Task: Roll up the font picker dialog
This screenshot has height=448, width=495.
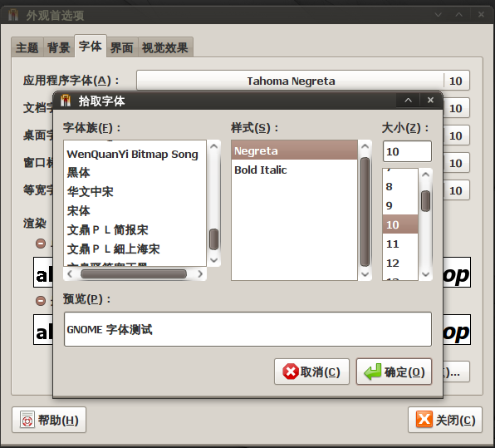Action: (408, 100)
